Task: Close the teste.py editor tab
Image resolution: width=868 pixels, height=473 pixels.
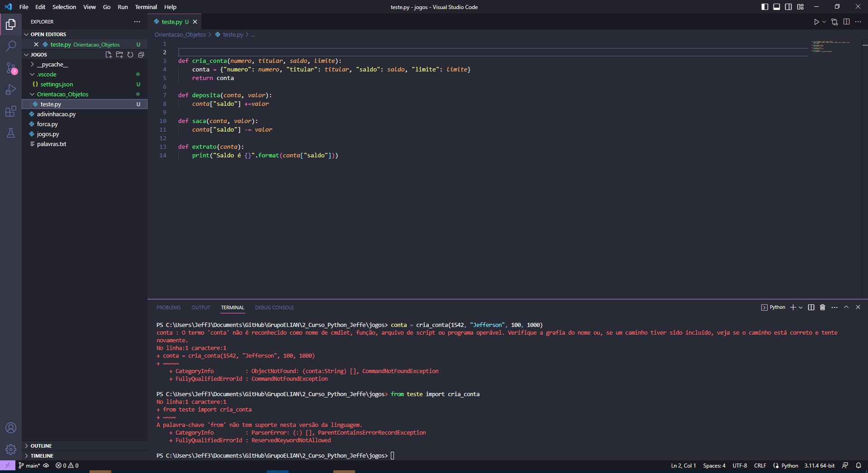Action: 195,22
